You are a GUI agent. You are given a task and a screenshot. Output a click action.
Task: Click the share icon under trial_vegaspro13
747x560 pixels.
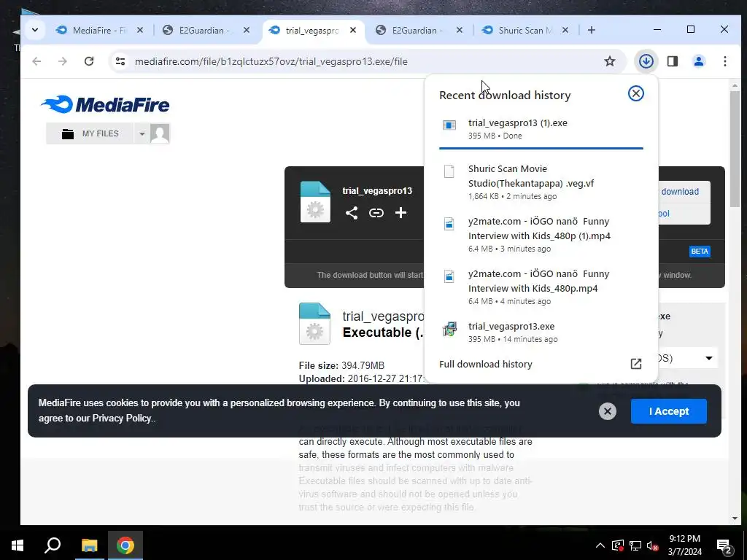(352, 213)
